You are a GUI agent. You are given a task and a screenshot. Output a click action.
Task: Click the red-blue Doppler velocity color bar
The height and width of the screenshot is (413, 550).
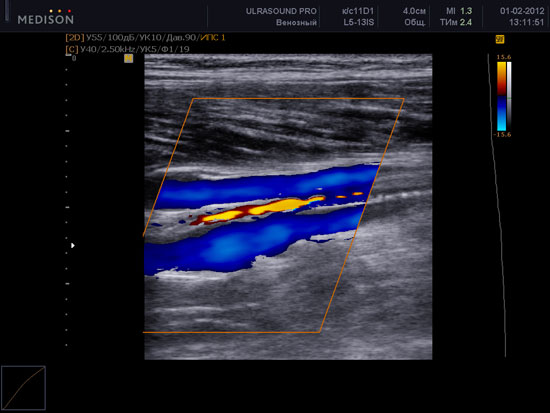pos(501,96)
